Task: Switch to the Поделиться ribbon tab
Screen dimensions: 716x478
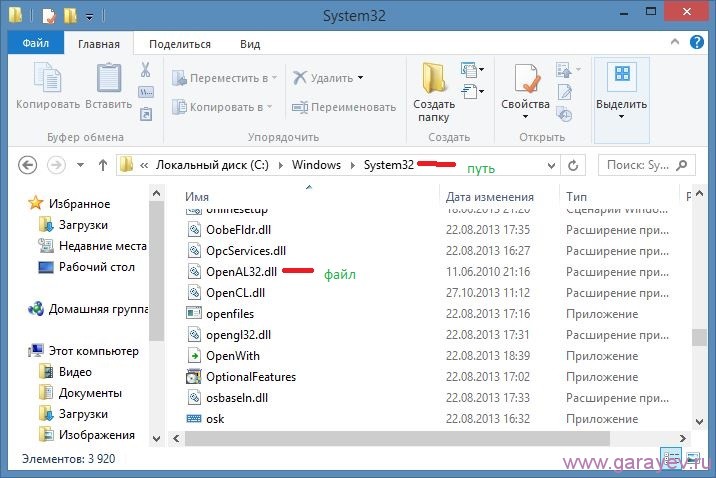Action: [180, 44]
